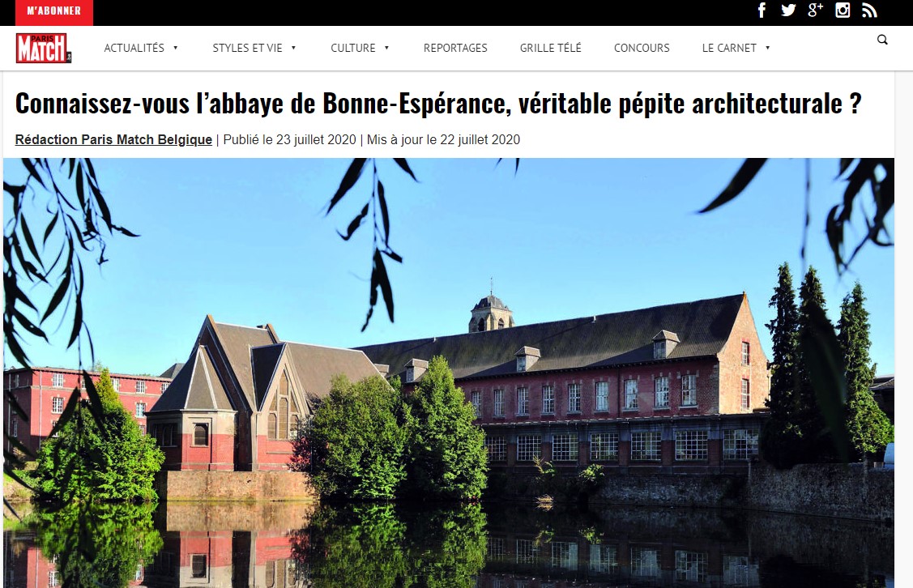Open the Facebook page icon
Screen dimensions: 913x588
(762, 10)
